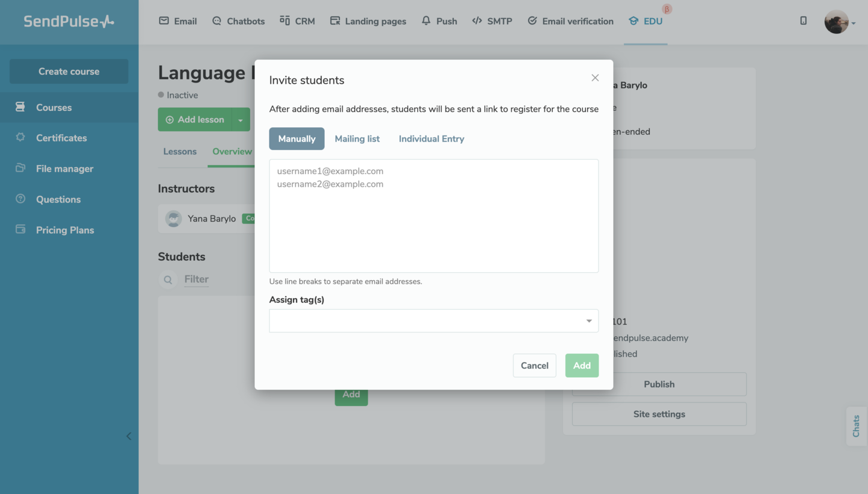Click the Courses sidebar icon

20,107
